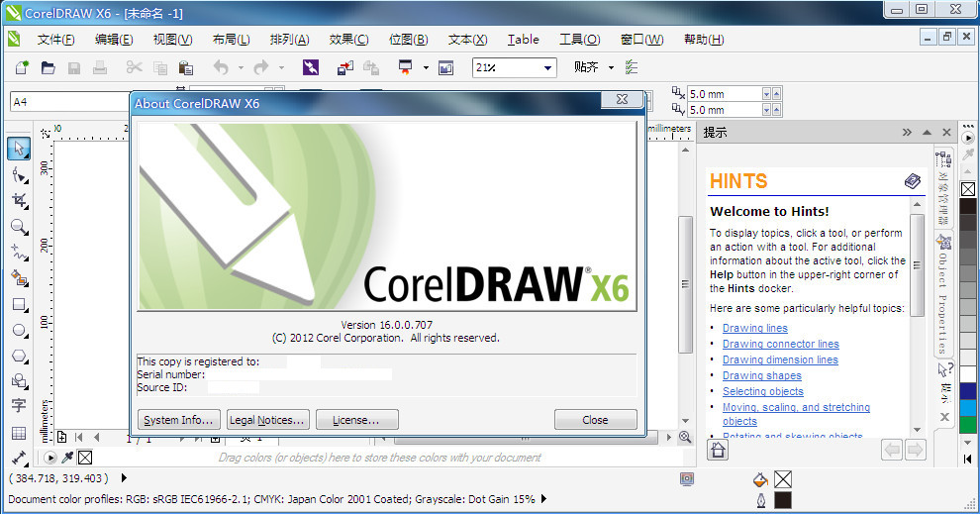
Task: Expand the 贴齐 snap-to dropdown
Action: (611, 68)
